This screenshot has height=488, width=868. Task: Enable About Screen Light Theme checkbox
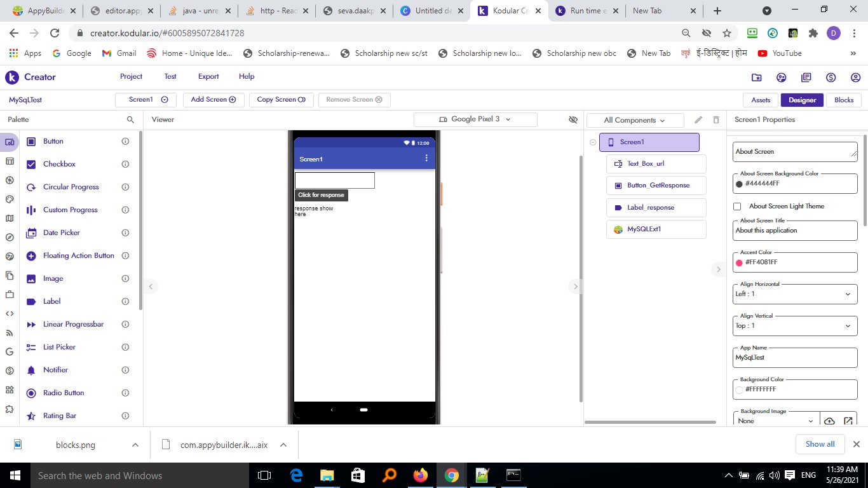click(x=737, y=206)
